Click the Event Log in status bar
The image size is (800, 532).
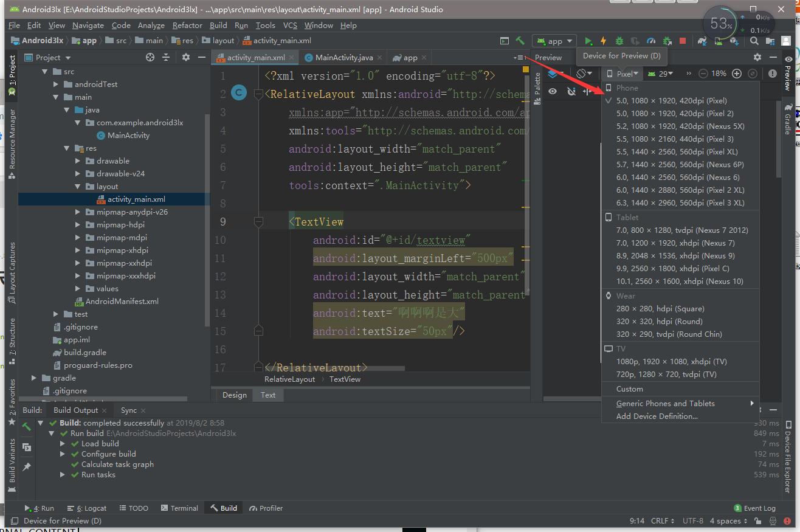[x=754, y=508]
